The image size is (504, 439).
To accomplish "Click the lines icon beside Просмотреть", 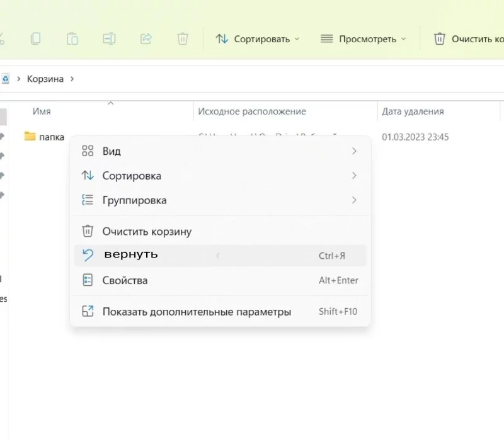I will coord(326,38).
